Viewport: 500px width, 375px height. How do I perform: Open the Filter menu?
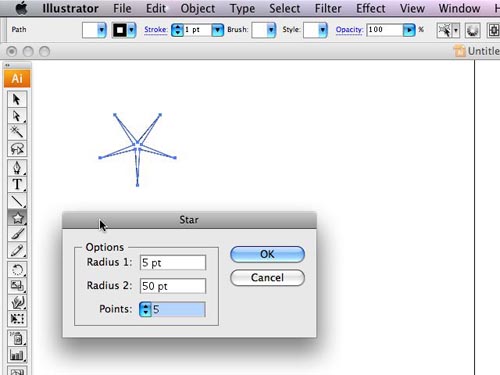coord(328,8)
